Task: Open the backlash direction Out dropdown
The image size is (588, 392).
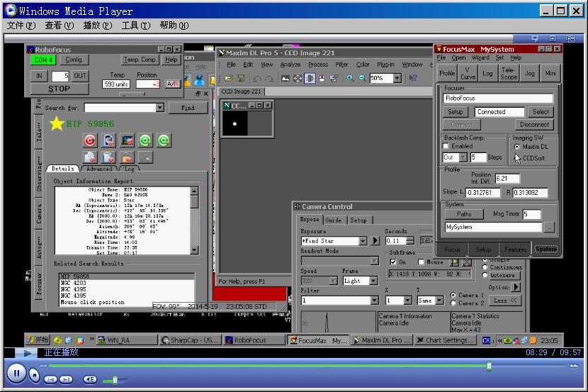Action: click(x=463, y=157)
